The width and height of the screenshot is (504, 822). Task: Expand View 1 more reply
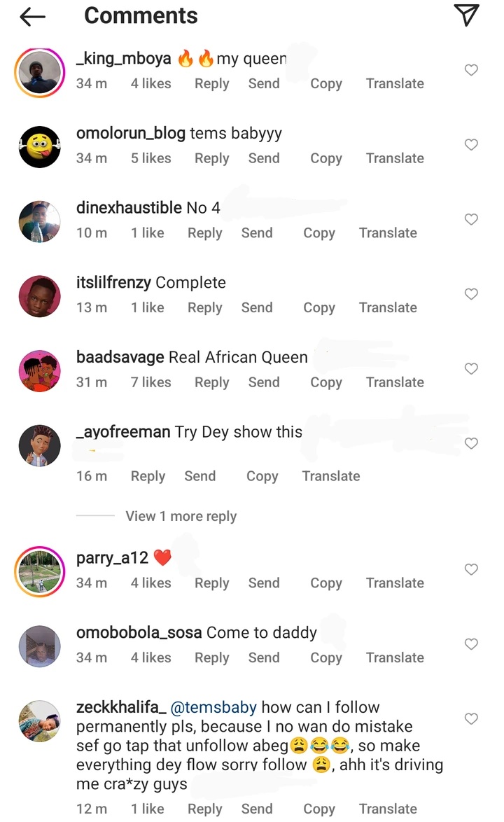[181, 516]
